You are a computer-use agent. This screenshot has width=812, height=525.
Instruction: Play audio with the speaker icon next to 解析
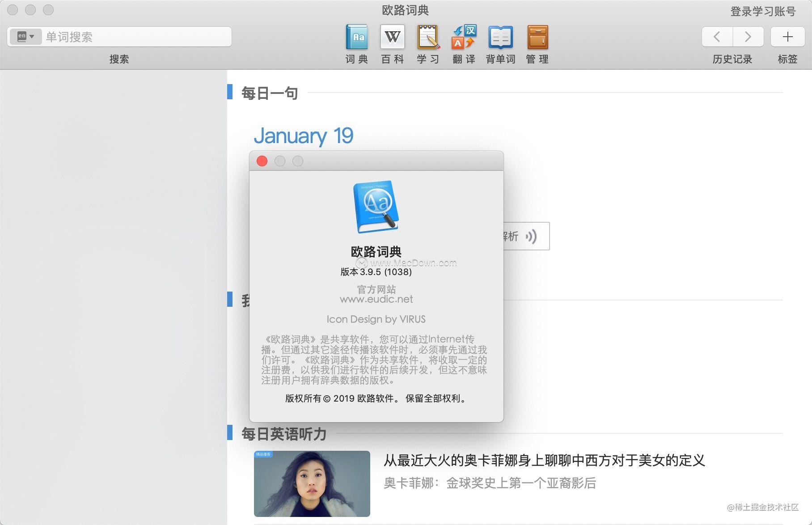(531, 236)
